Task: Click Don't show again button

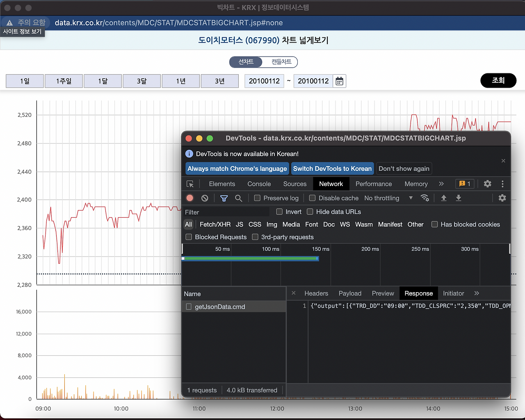Action: pos(404,168)
